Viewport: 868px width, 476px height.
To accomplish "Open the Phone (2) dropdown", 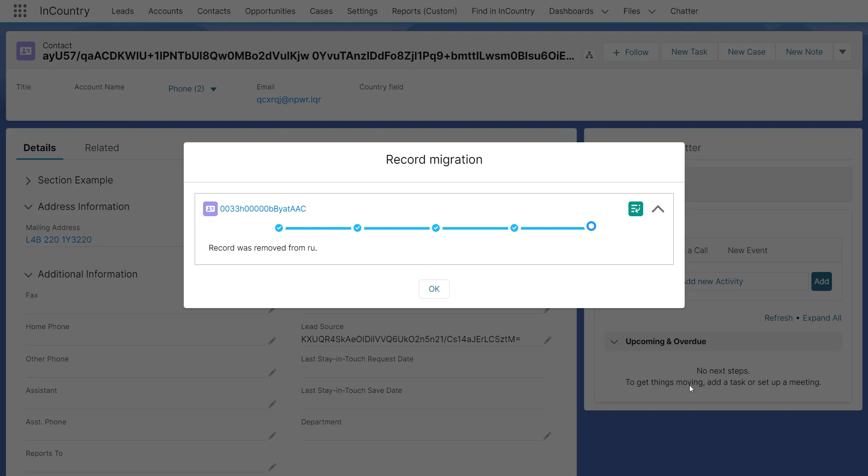I will [x=192, y=89].
